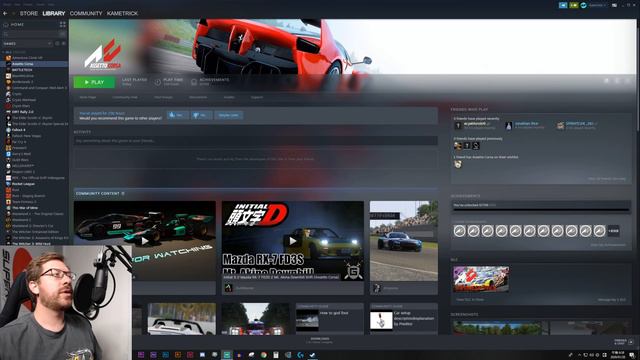Switch to Big Picture mode icon

(614, 5)
